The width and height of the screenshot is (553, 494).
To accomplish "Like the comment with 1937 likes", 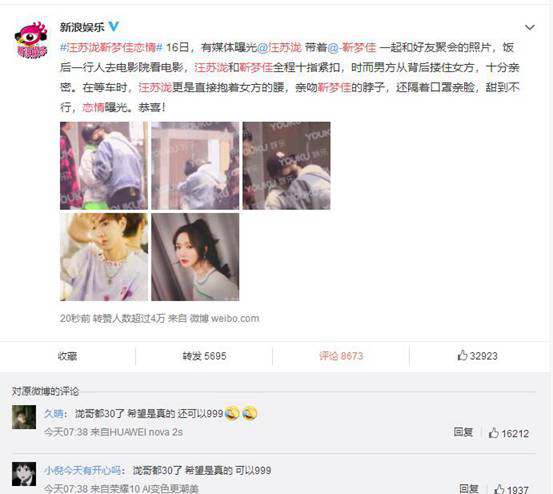I will (x=511, y=489).
